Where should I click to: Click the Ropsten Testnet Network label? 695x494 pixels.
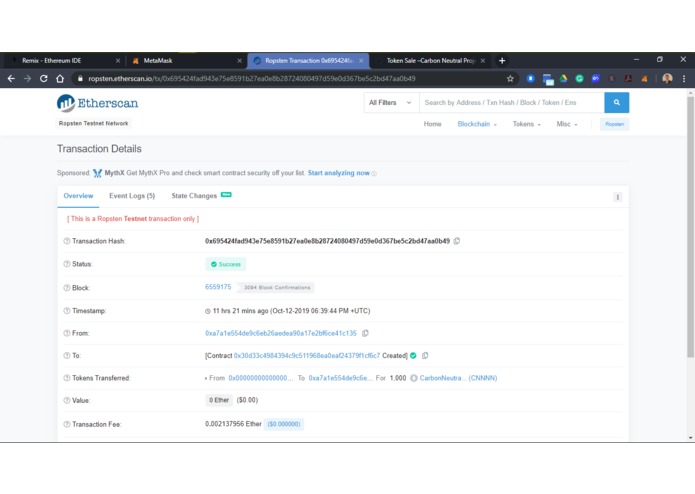94,123
